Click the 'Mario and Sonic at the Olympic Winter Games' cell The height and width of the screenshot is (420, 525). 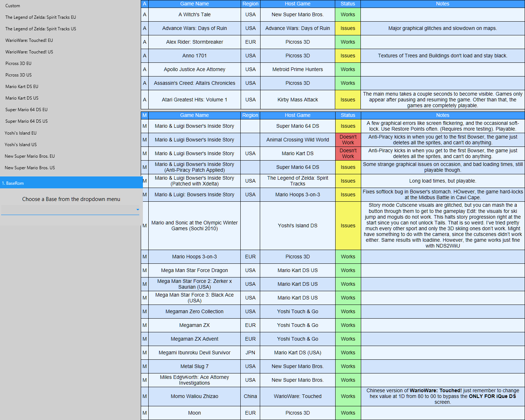click(x=194, y=226)
